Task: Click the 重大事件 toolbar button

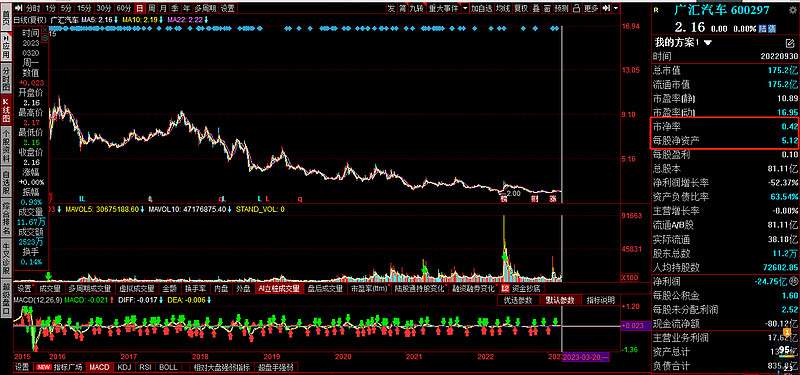Action: click(x=444, y=8)
